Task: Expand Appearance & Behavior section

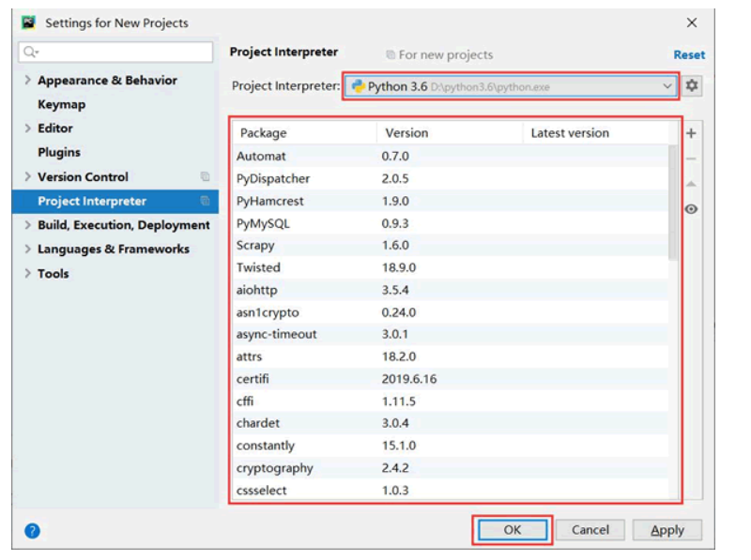Action: tap(27, 80)
